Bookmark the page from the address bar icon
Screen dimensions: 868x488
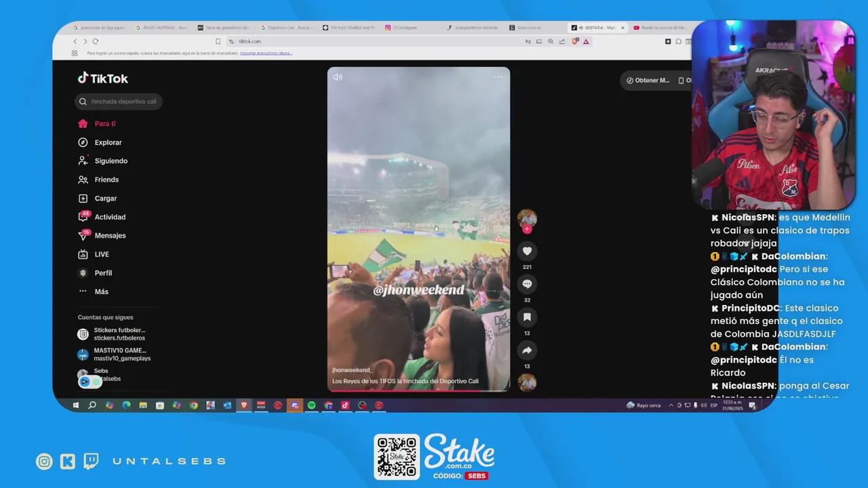pyautogui.click(x=218, y=41)
